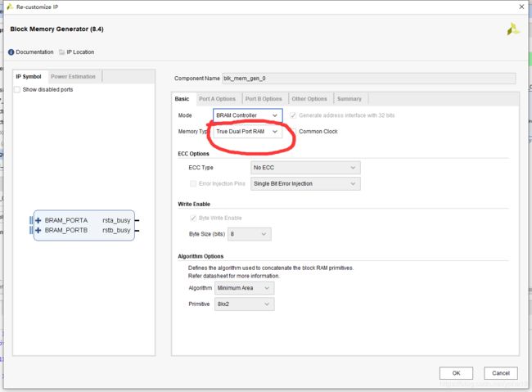Viewport: 532px width, 392px height.
Task: Click the BRAM_PORTB label in symbol
Action: point(66,231)
